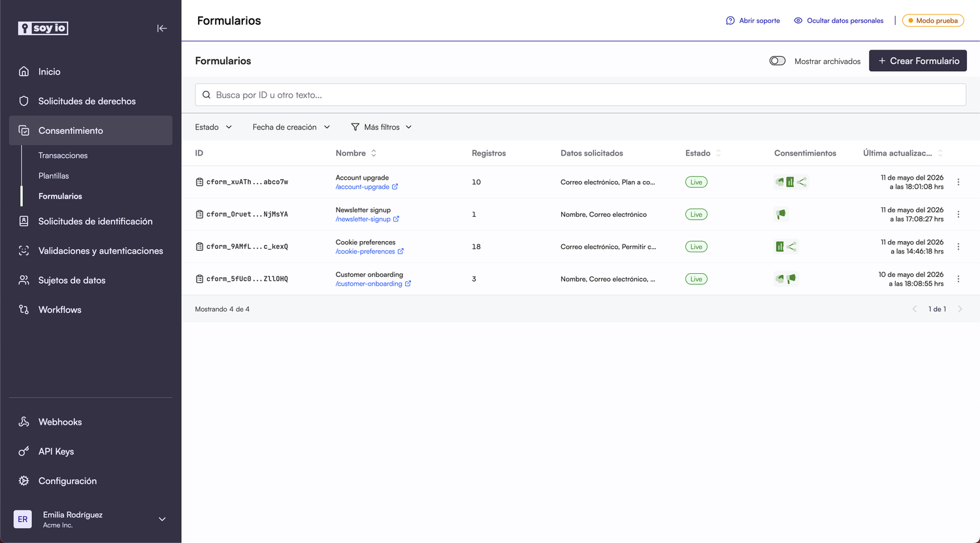Image resolution: width=980 pixels, height=543 pixels.
Task: Click the bar chart consent icon in Cookie preferences row
Action: (779, 246)
